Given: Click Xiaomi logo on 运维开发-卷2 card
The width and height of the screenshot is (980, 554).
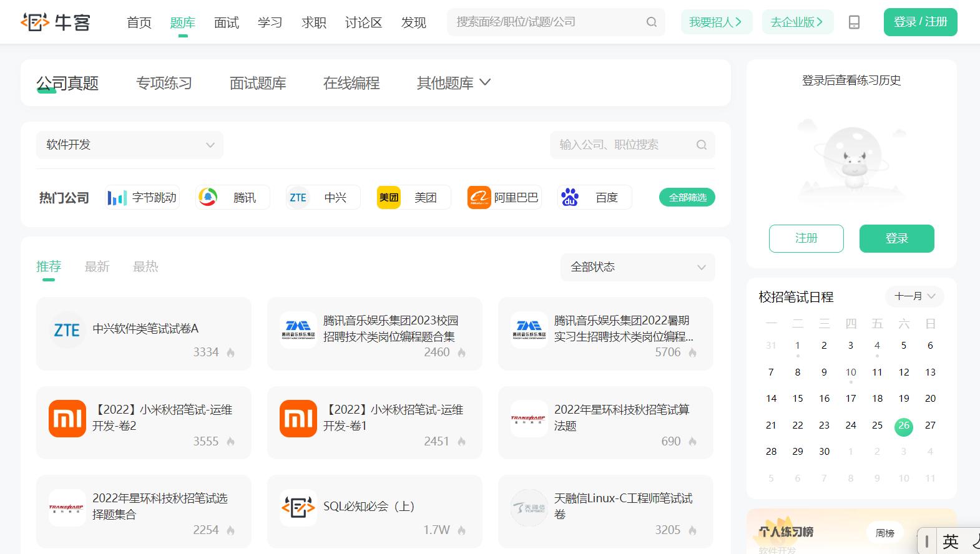Looking at the screenshot, I should (x=67, y=419).
